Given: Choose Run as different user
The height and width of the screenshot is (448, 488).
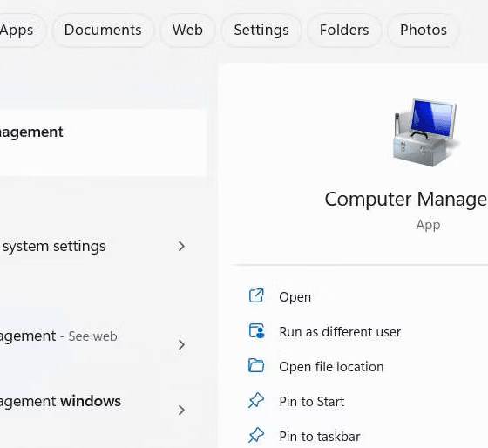Looking at the screenshot, I should [x=340, y=332].
